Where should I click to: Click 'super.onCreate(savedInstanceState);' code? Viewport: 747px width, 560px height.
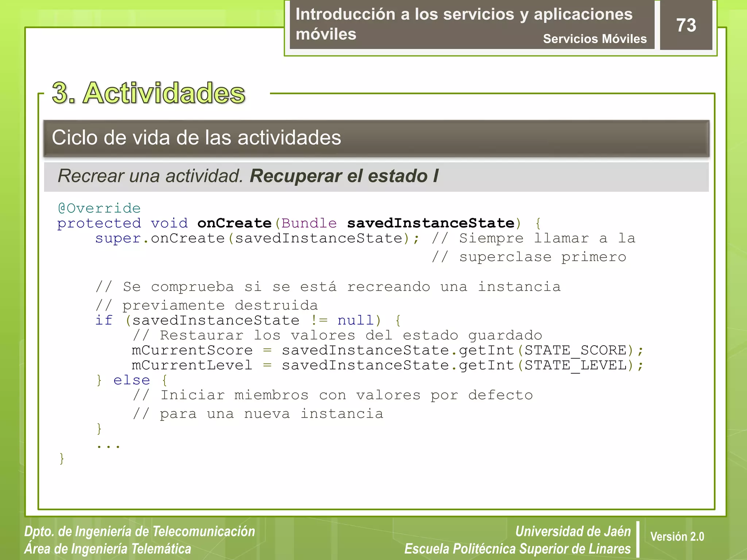[258, 238]
